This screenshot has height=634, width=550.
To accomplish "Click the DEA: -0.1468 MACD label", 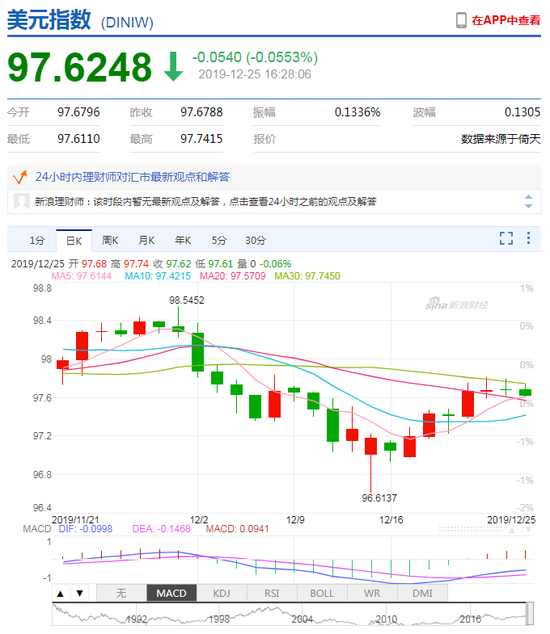I will coord(161,529).
